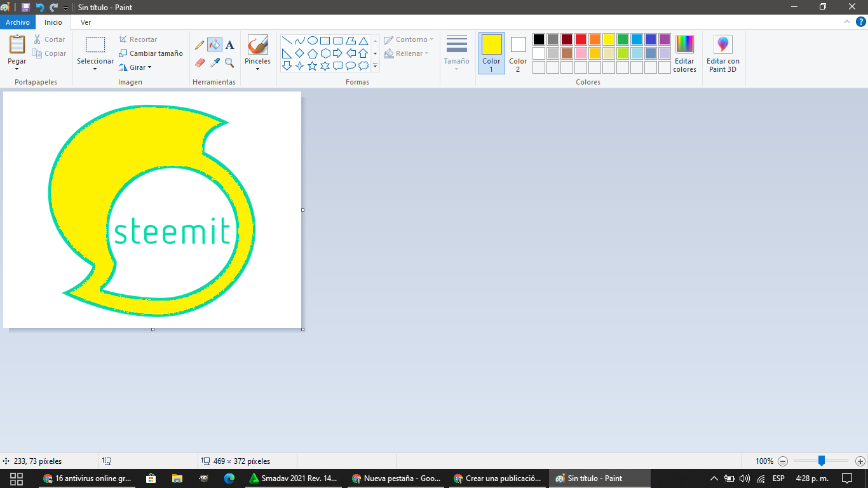Screen dimensions: 868x488
Task: Zoom in with the plus button
Action: pos(860,461)
